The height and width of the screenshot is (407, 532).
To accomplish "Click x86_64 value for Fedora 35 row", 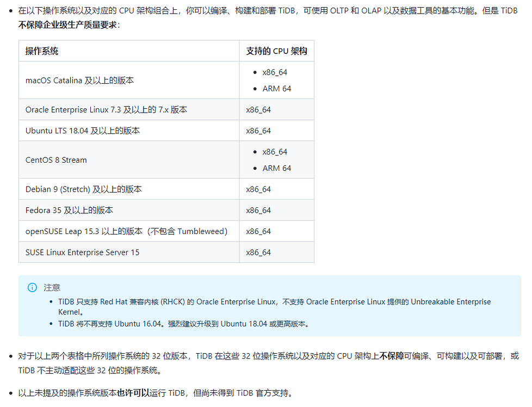I will pyautogui.click(x=258, y=210).
